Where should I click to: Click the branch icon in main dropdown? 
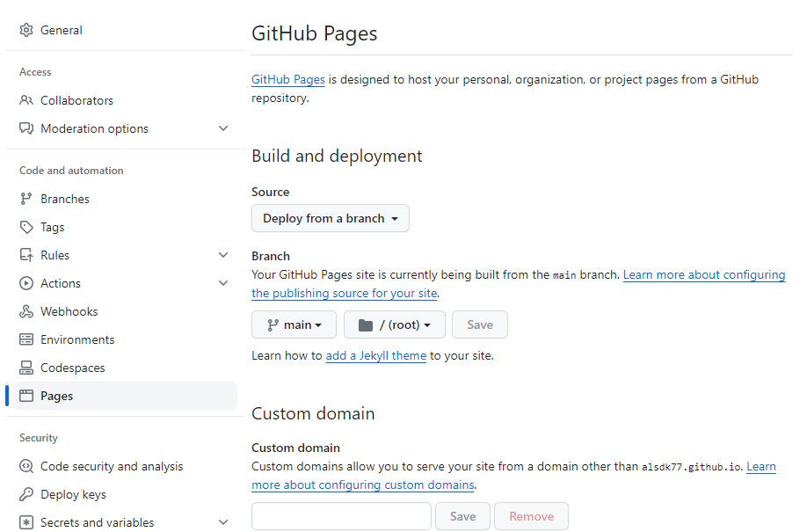(273, 325)
